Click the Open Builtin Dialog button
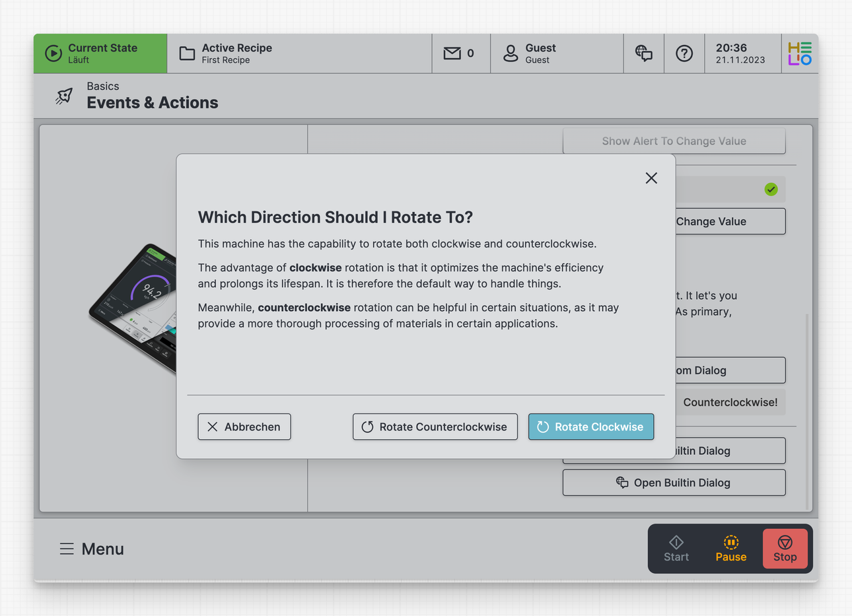 coord(674,483)
